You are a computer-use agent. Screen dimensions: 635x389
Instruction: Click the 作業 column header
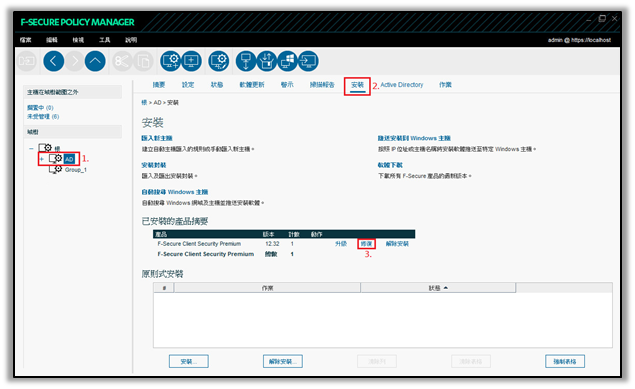pos(267,288)
